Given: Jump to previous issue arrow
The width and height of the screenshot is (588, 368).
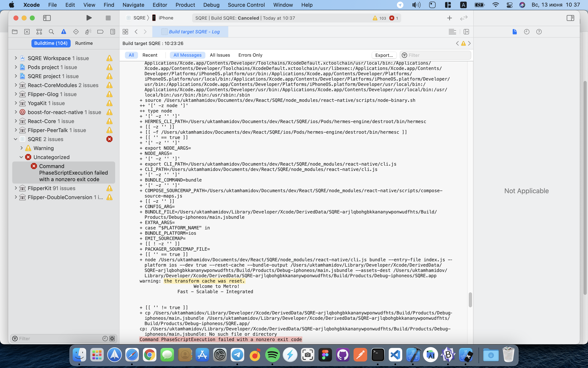Looking at the screenshot, I should (457, 43).
